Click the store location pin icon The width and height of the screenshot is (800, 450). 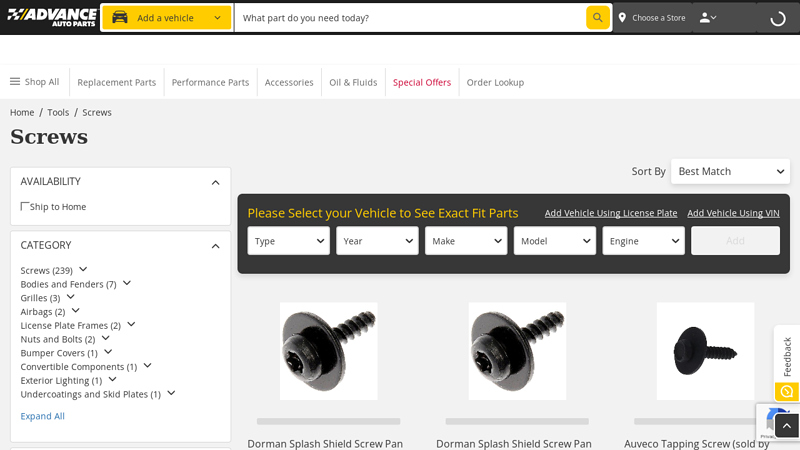[622, 18]
